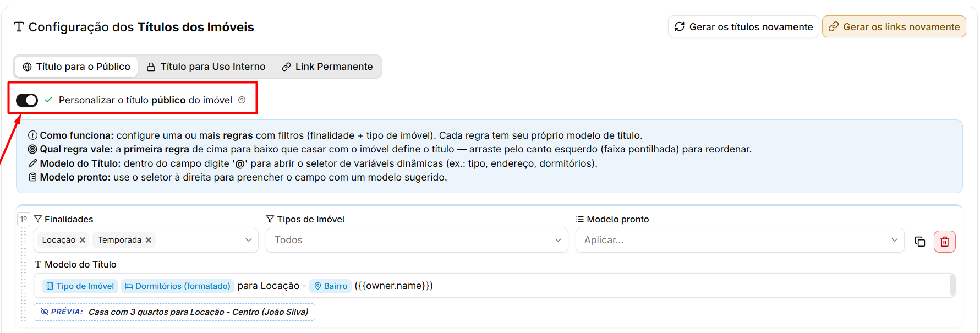Click Gerar os títulos novamente button
This screenshot has width=980, height=333.
743,26
